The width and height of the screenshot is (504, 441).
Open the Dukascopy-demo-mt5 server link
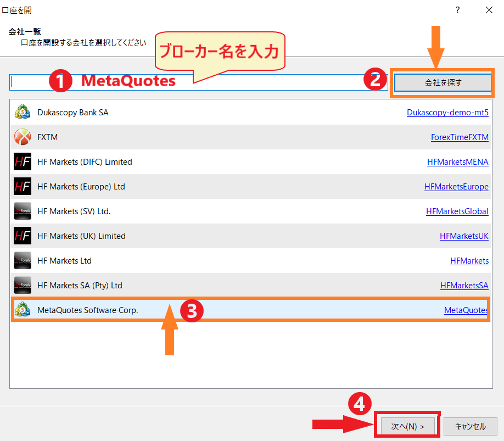pos(447,113)
